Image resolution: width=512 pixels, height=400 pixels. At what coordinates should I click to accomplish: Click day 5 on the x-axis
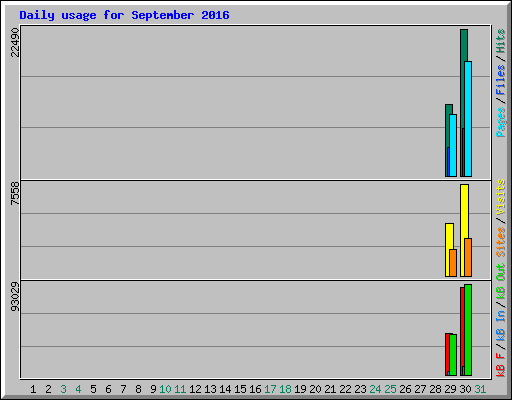pos(93,389)
